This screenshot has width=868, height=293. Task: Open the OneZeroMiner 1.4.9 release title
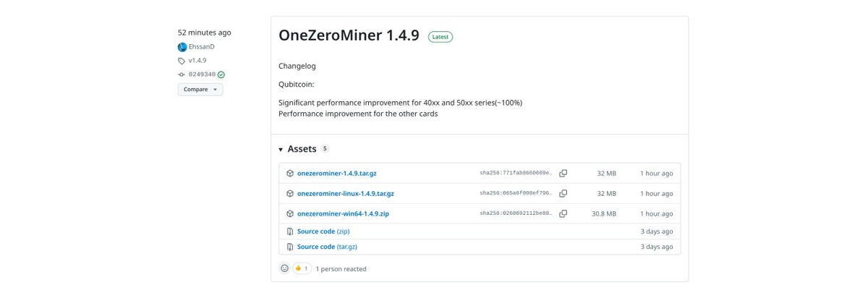tap(349, 35)
